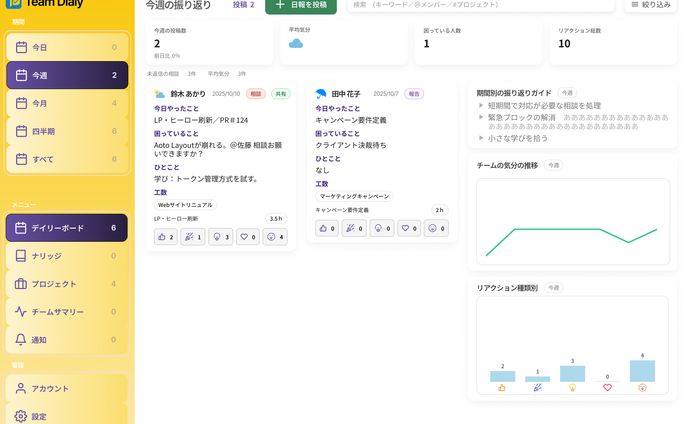Click the Team Dialy logo icon
The height and width of the screenshot is (424, 688).
(13, 4)
